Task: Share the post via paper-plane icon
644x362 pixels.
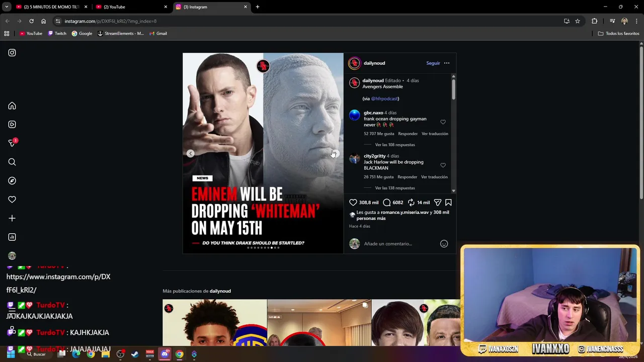Action: pyautogui.click(x=438, y=202)
